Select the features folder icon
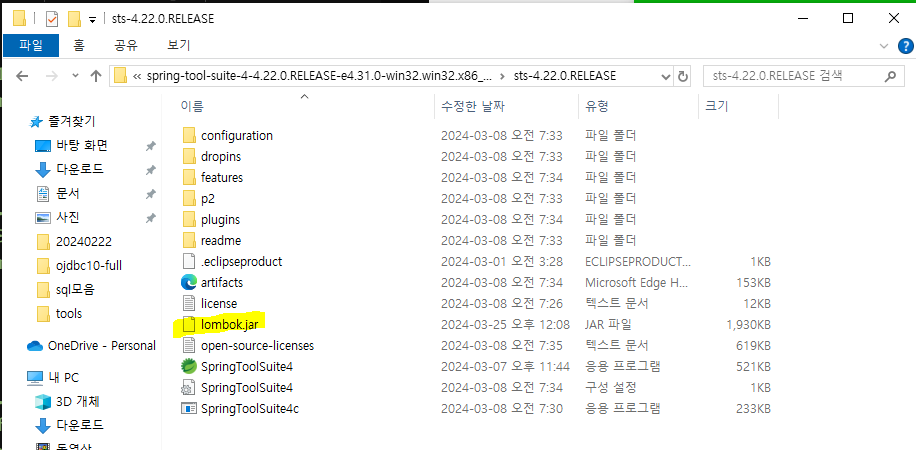 pos(189,177)
